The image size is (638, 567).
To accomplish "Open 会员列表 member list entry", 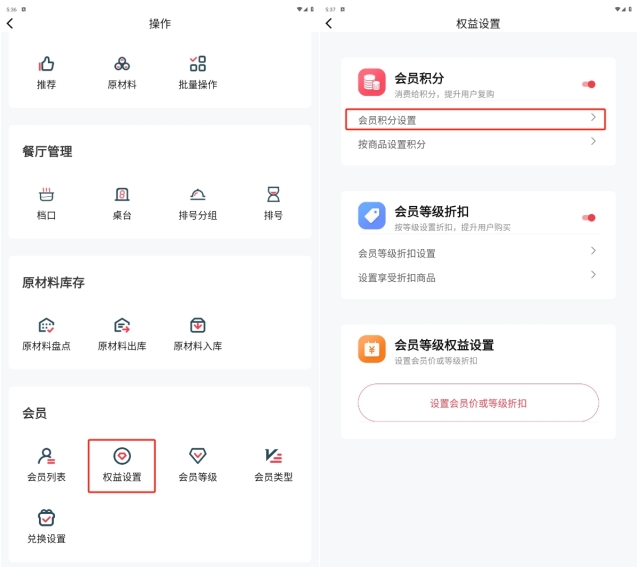I will [46, 465].
